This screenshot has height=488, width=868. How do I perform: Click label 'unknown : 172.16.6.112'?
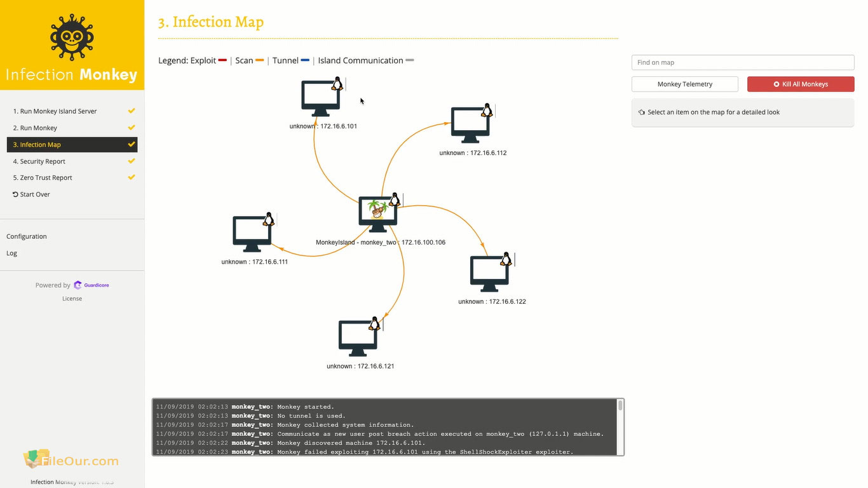(x=473, y=153)
